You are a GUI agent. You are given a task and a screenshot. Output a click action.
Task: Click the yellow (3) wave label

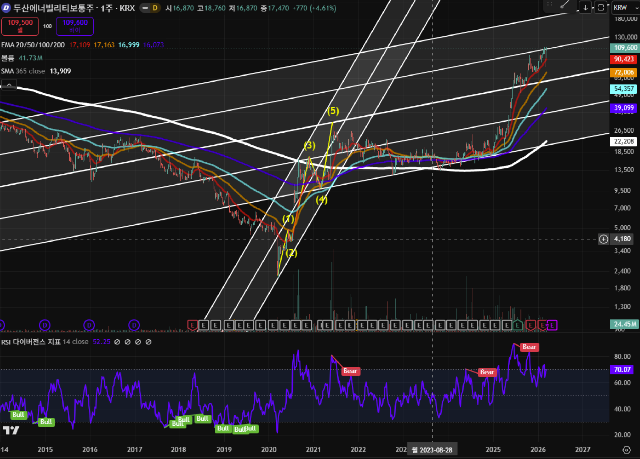tap(309, 145)
